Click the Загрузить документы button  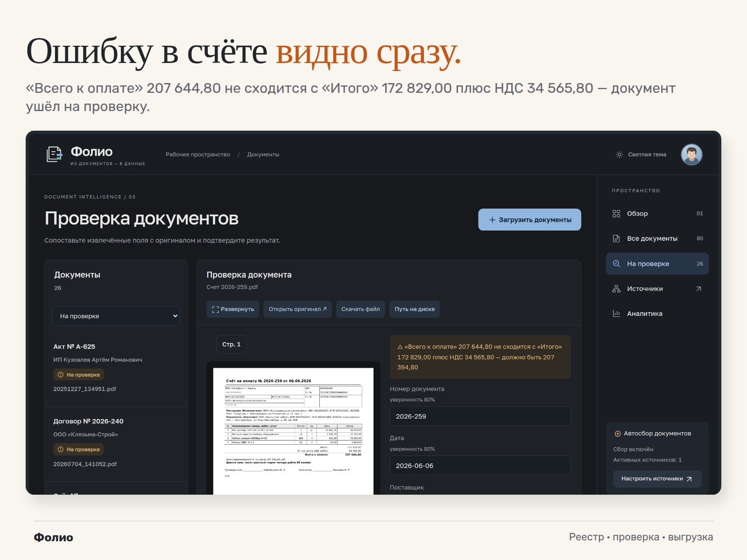[x=529, y=219]
